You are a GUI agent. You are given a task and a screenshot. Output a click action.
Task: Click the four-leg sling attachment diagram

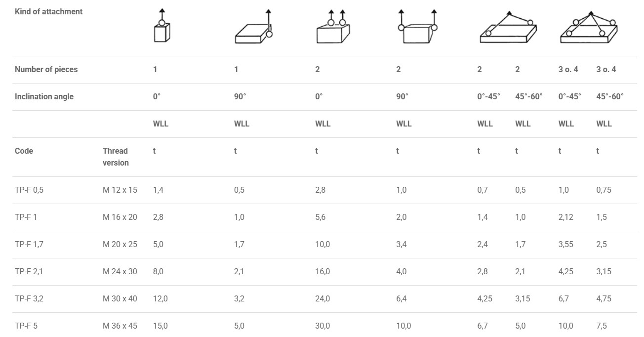tap(590, 29)
